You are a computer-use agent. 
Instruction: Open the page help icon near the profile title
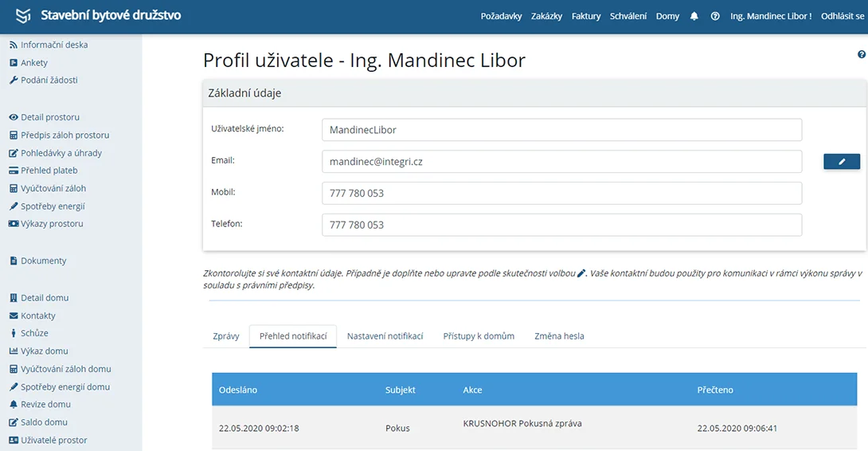862,54
